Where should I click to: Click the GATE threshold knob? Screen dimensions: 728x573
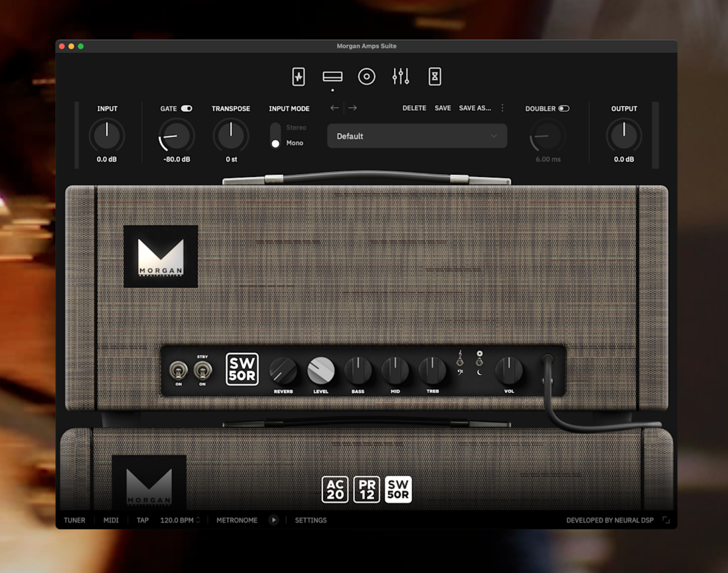[176, 135]
